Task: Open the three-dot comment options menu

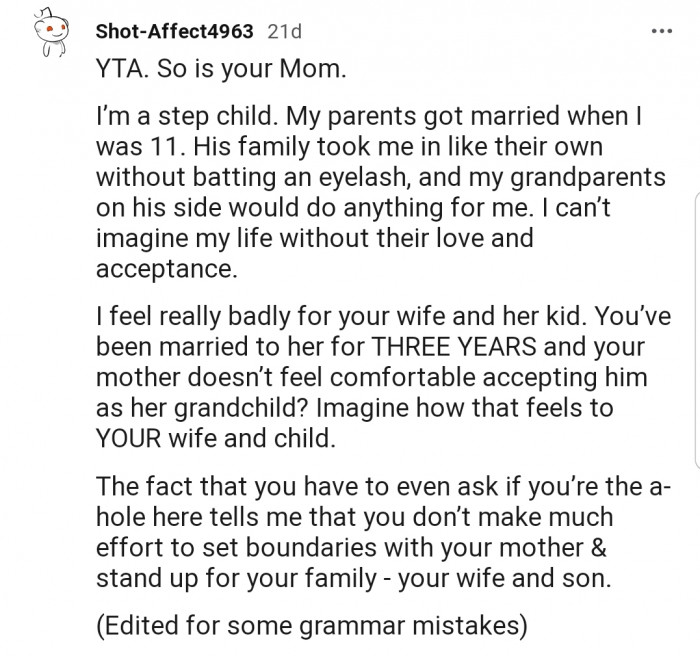Action: [x=662, y=31]
